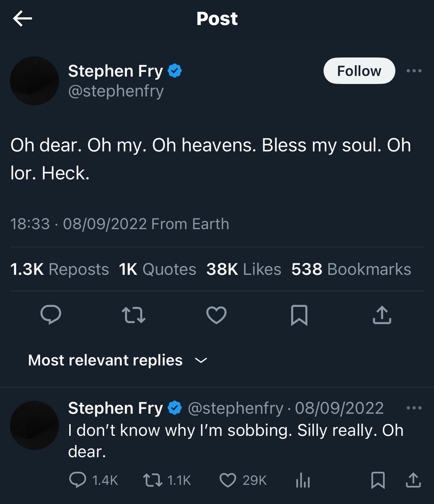View the 1.3K Reposts list

pos(60,269)
